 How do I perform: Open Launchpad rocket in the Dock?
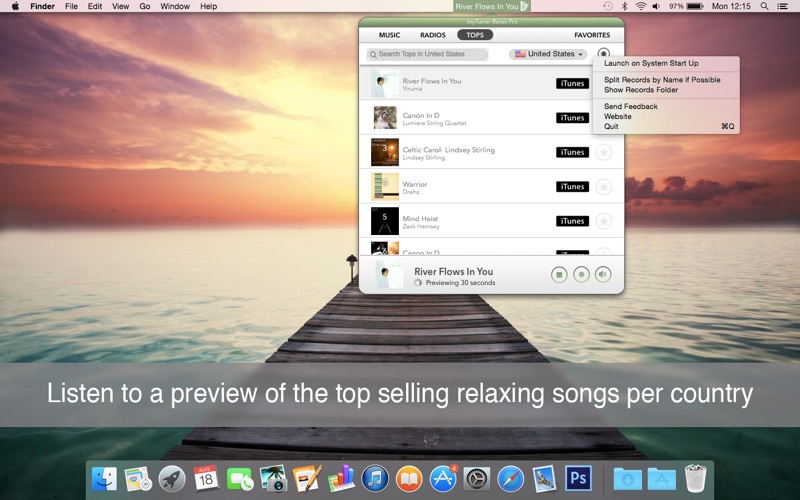tap(172, 479)
